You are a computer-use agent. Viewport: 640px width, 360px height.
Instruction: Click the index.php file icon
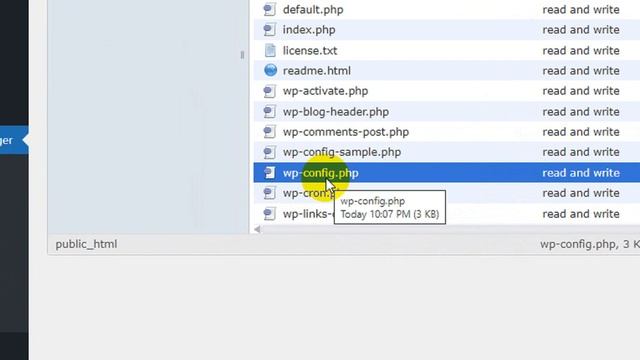(269, 30)
